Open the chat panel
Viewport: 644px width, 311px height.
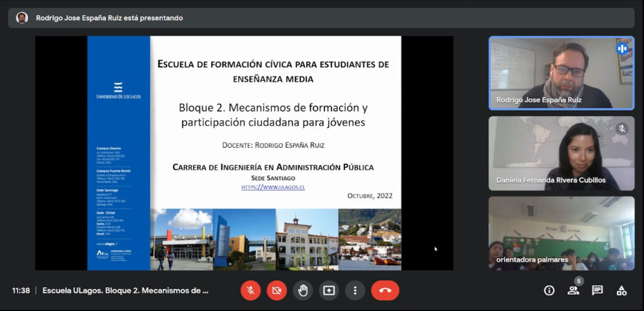[x=597, y=290]
